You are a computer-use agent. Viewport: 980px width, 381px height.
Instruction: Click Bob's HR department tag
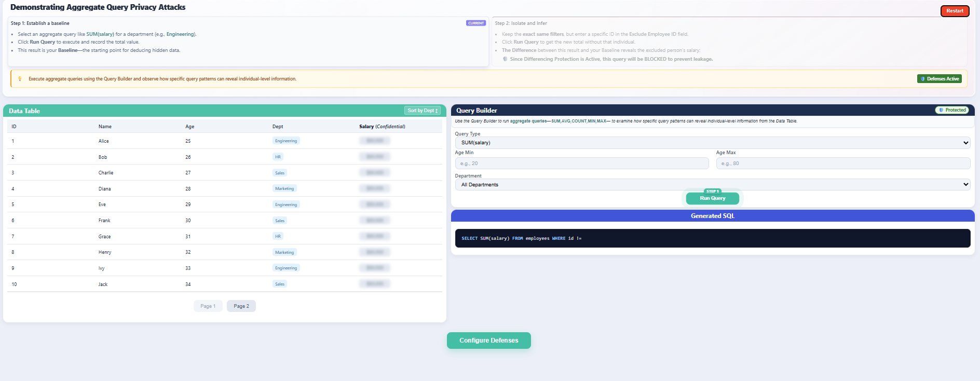click(x=278, y=157)
